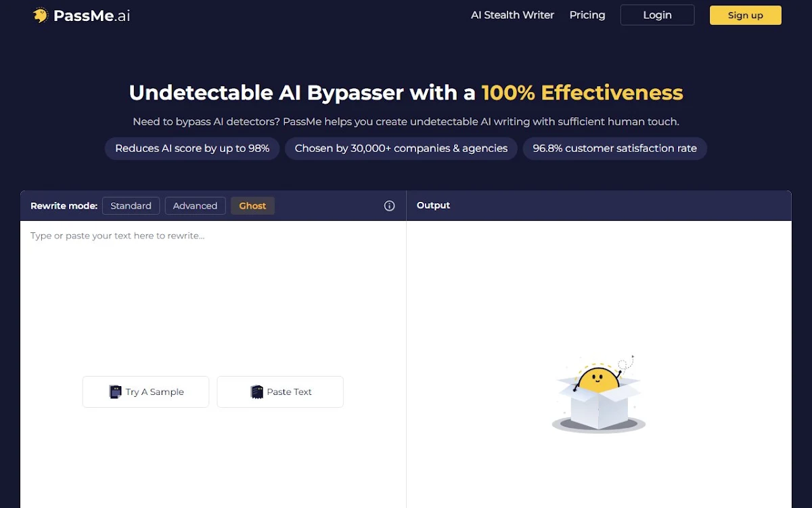
Task: Select Ghost rewrite mode
Action: click(x=252, y=206)
